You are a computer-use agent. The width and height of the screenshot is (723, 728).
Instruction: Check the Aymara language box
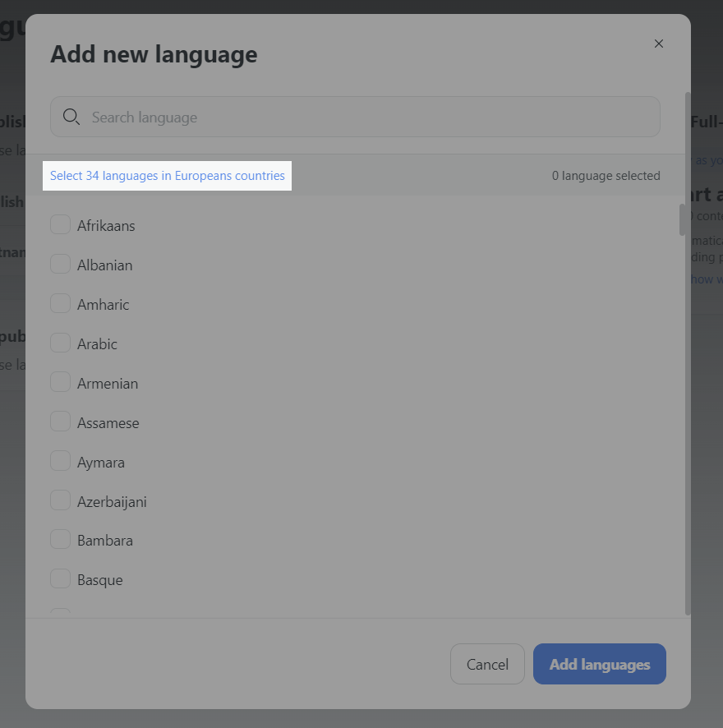pyautogui.click(x=61, y=461)
